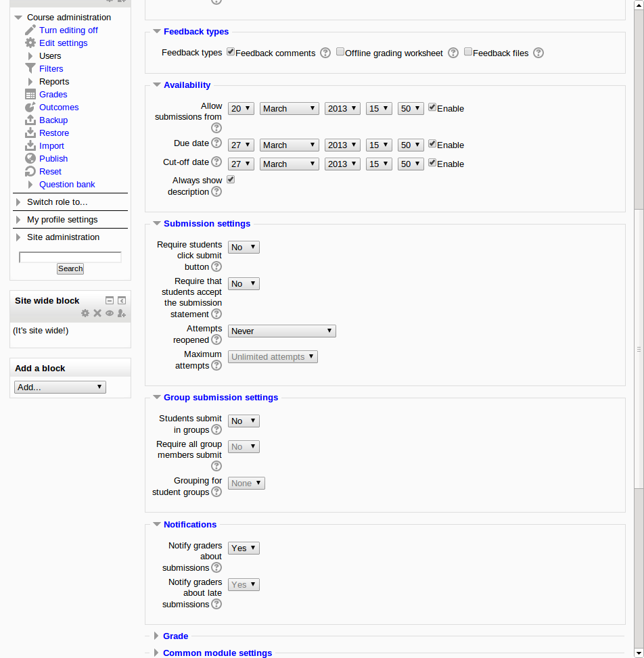Screen dimensions: 644x658
Task: Open Students submit in groups dropdown
Action: [244, 421]
